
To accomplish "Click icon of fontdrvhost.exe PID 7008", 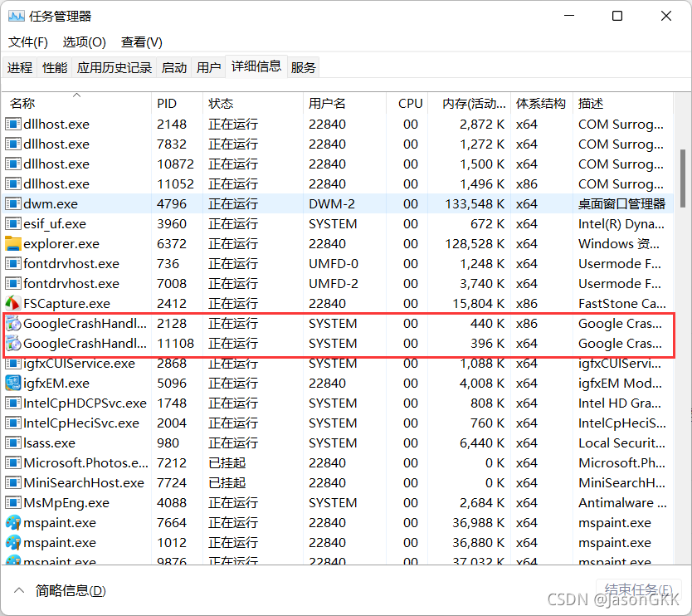I will (12, 283).
